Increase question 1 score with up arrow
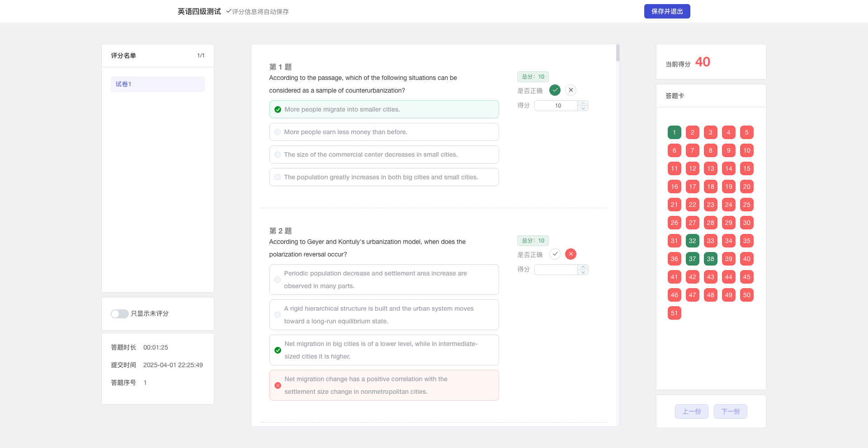This screenshot has height=448, width=868. coord(583,103)
